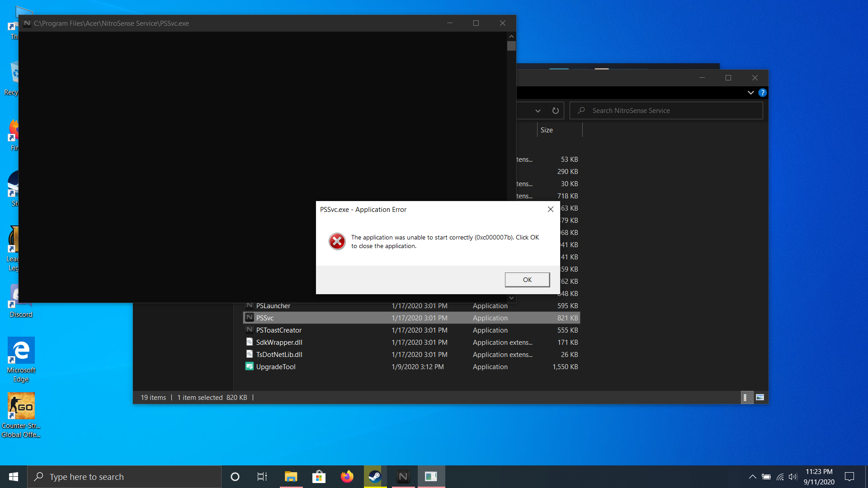
Task: Switch to details view layout
Action: tap(746, 398)
